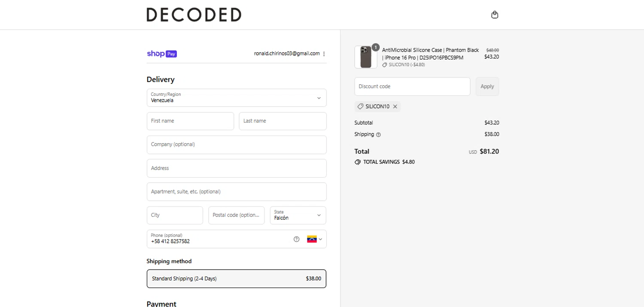Open the Venezuela flag country code selector

pos(315,239)
